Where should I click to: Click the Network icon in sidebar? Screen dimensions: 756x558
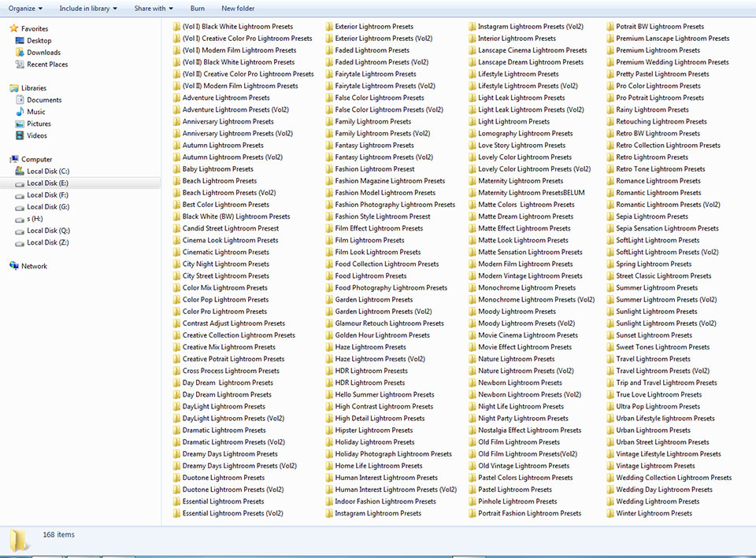[14, 265]
